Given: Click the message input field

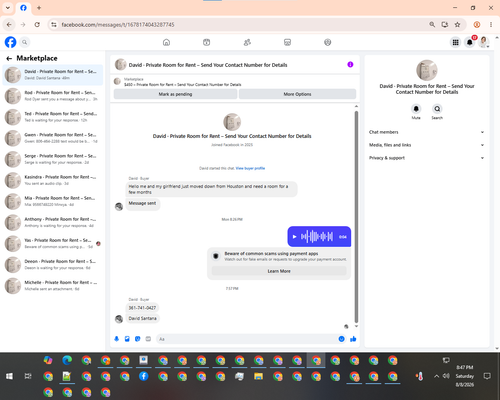Looking at the screenshot, I should pyautogui.click(x=247, y=339).
